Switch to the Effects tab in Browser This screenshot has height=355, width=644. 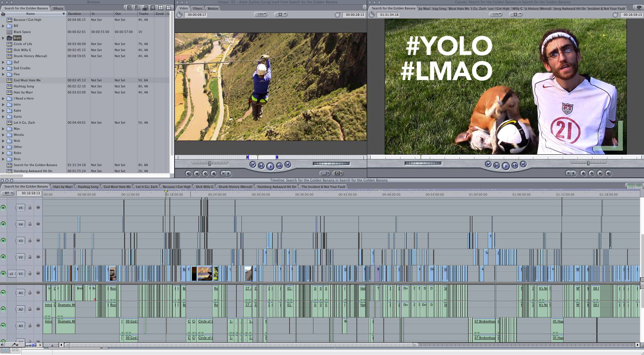click(x=58, y=8)
